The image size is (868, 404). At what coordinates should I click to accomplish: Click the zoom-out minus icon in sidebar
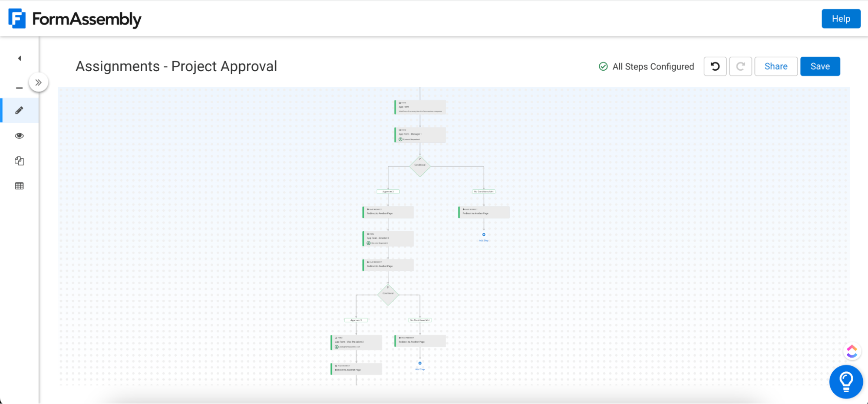click(x=19, y=87)
